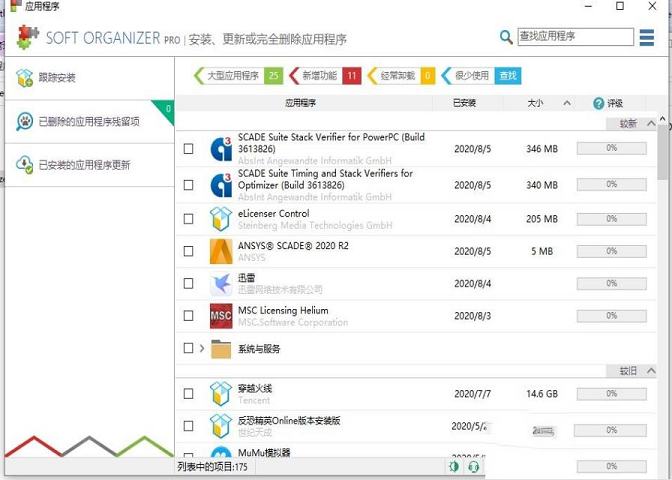Click the 迅雷 application icon
This screenshot has width=672, height=480.
tap(221, 284)
